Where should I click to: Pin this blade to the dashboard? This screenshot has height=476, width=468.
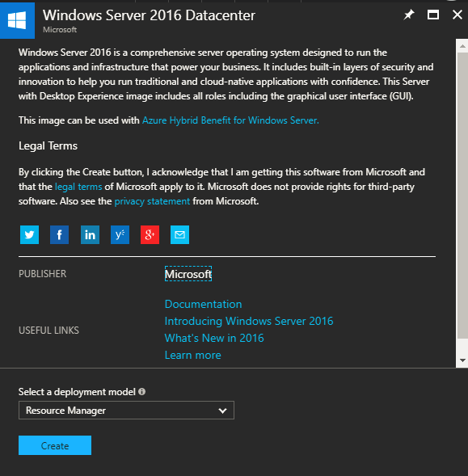[x=409, y=15]
